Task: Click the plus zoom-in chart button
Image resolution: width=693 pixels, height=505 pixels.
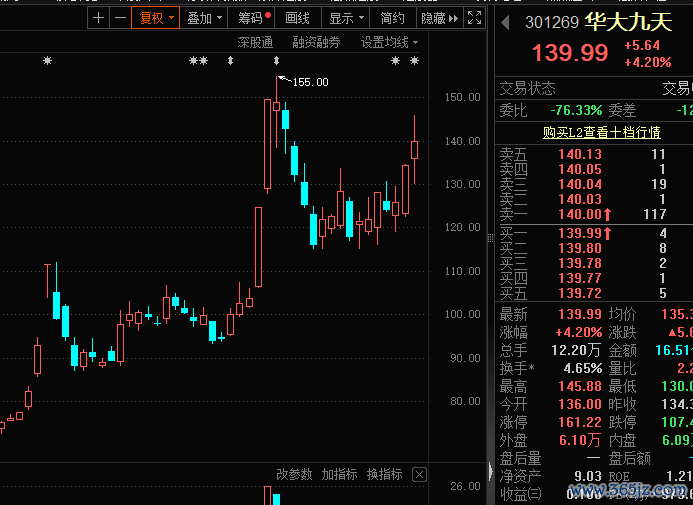Action: coord(98,18)
